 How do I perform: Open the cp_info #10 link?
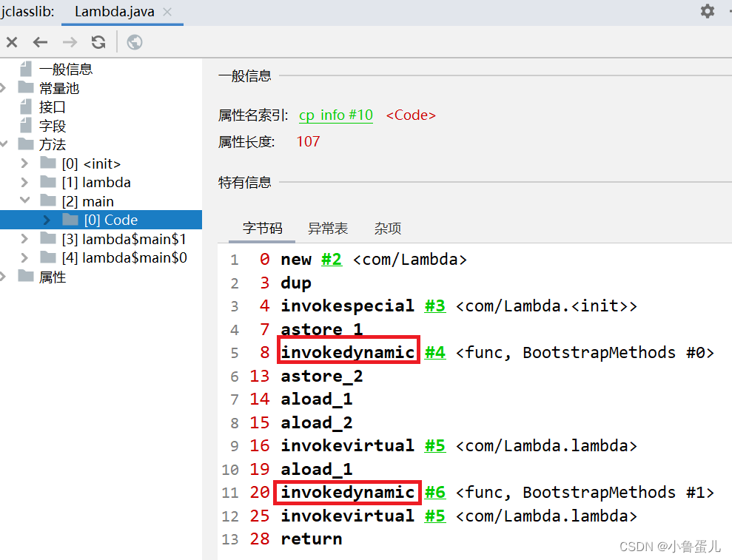[336, 115]
